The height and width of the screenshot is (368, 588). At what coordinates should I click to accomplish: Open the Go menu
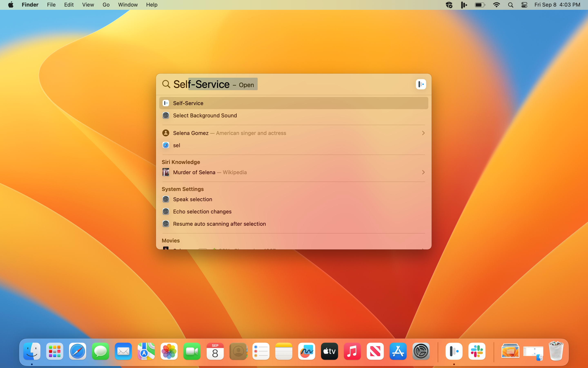[x=106, y=5]
